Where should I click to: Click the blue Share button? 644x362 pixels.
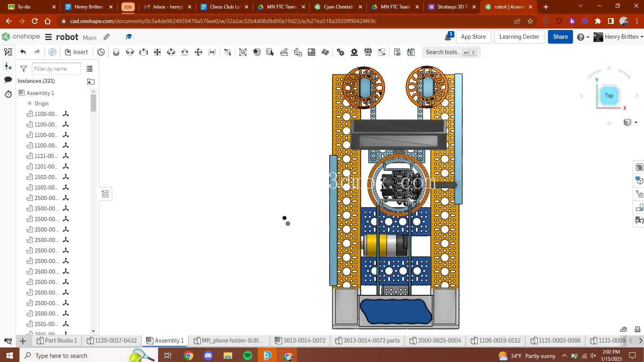point(560,37)
